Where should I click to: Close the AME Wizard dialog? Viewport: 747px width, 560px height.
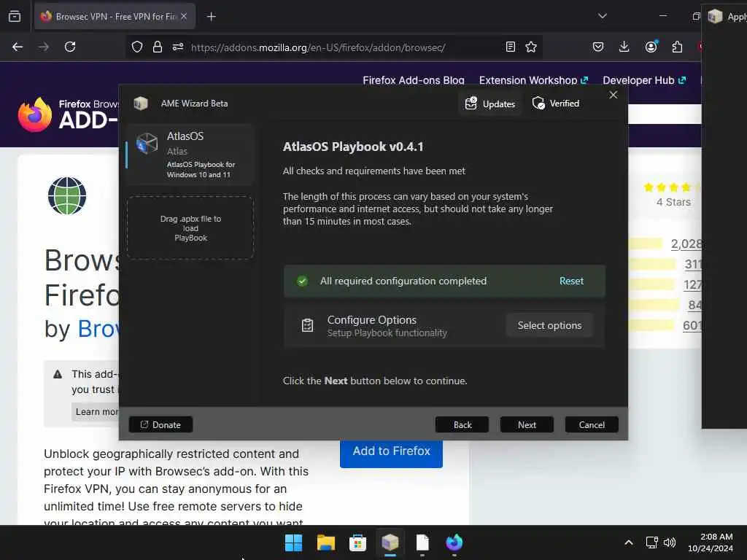tap(613, 95)
